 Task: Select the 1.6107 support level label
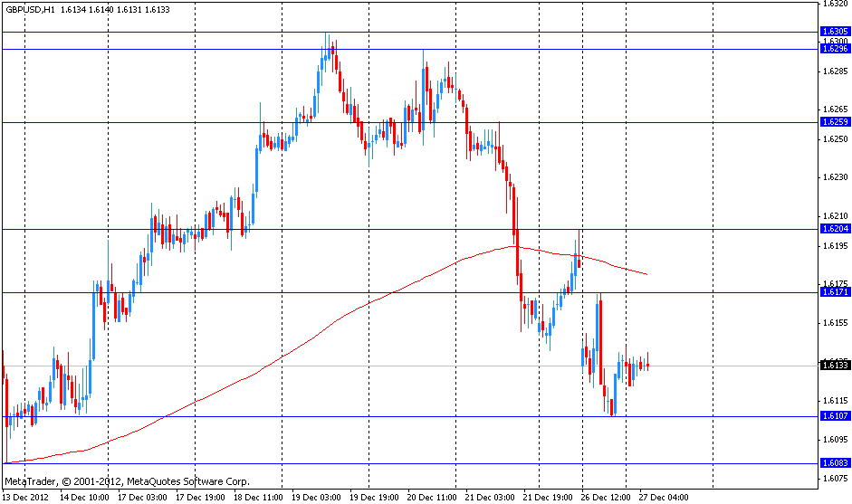click(x=835, y=416)
